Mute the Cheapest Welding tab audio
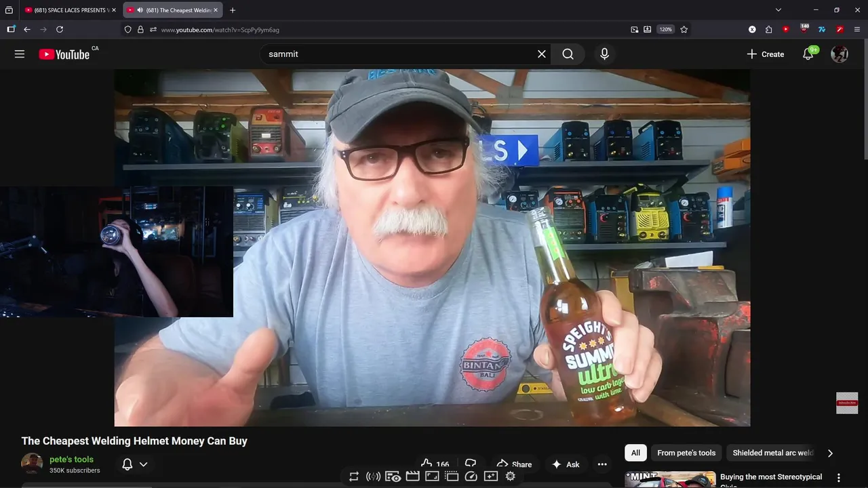The height and width of the screenshot is (488, 868). tap(140, 10)
